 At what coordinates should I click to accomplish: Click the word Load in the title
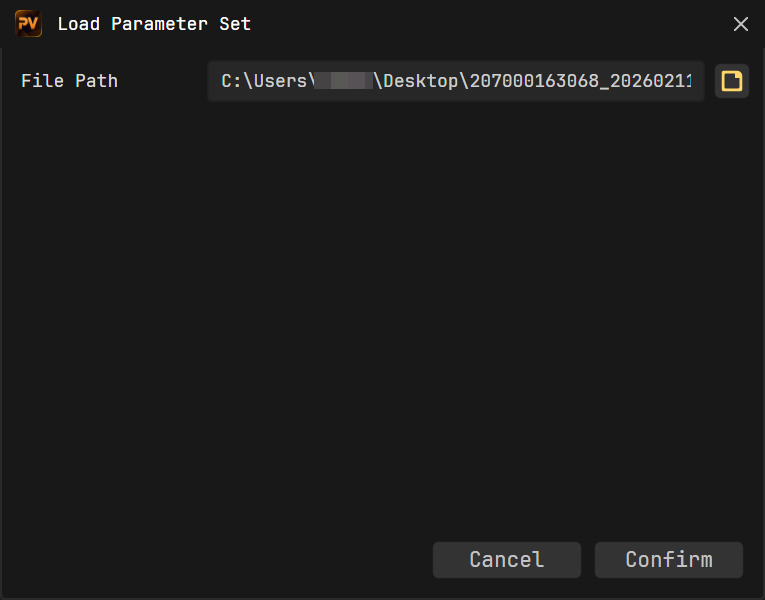[x=79, y=24]
